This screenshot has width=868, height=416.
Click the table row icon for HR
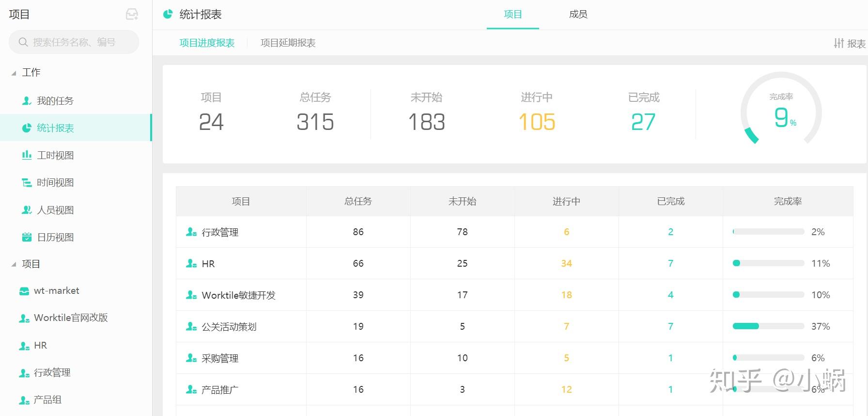(191, 263)
